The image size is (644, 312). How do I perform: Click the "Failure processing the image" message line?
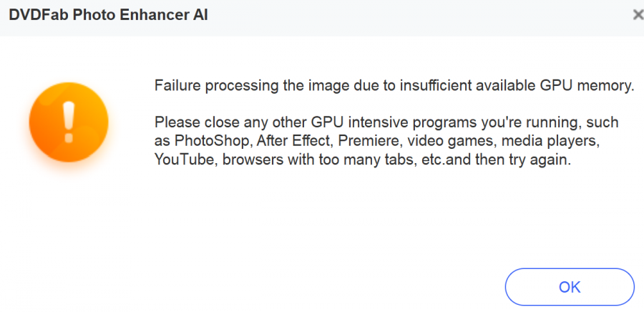(x=394, y=87)
